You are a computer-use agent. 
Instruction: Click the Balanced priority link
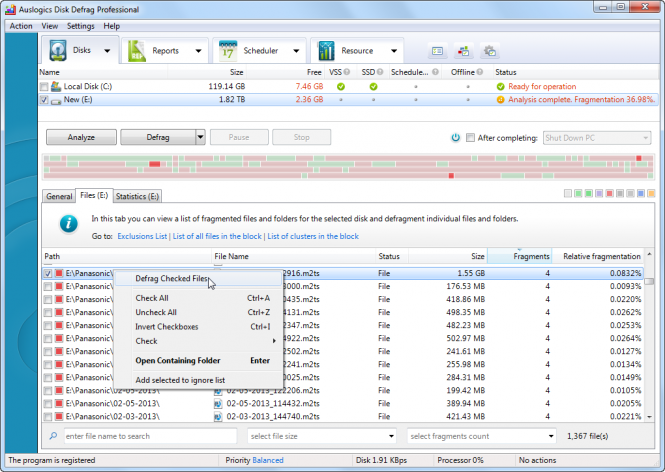pyautogui.click(x=268, y=460)
